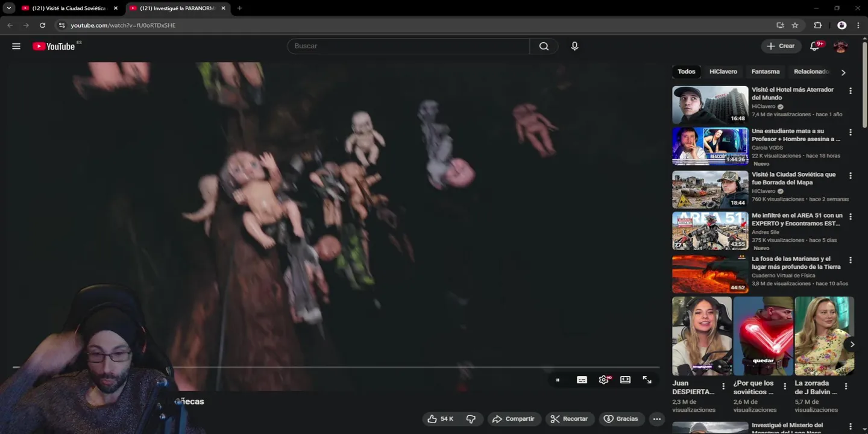Select the Todos filter chip

coord(686,72)
